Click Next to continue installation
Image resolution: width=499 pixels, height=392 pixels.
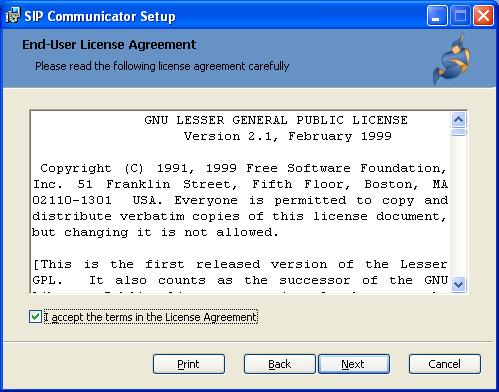click(354, 364)
